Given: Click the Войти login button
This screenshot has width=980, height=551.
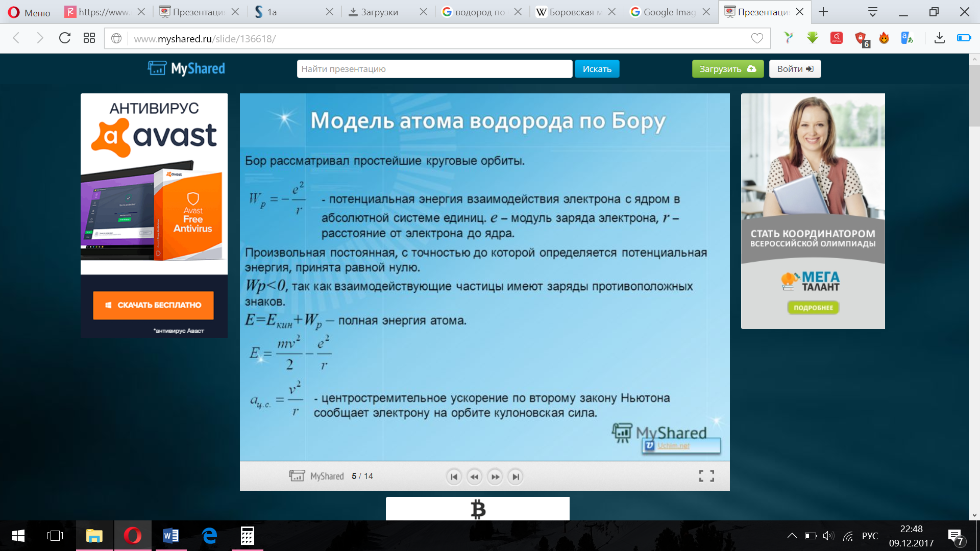Looking at the screenshot, I should click(x=795, y=69).
